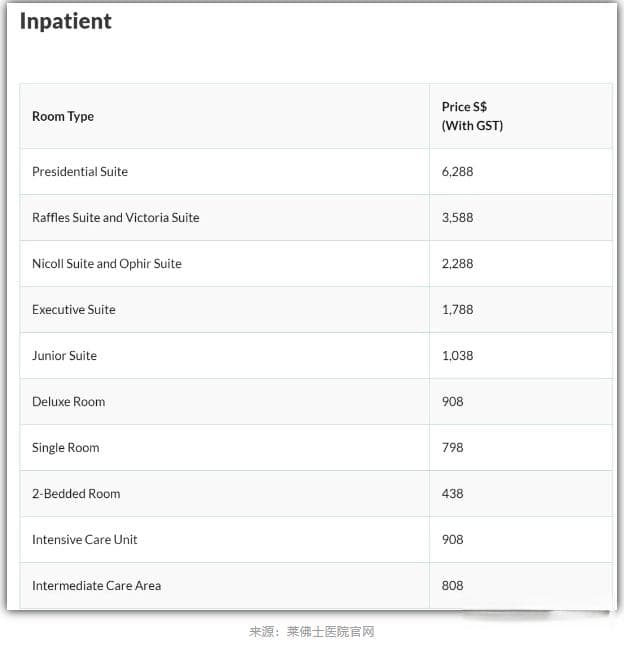Select the Room Type column header
The image size is (624, 645).
tap(63, 116)
